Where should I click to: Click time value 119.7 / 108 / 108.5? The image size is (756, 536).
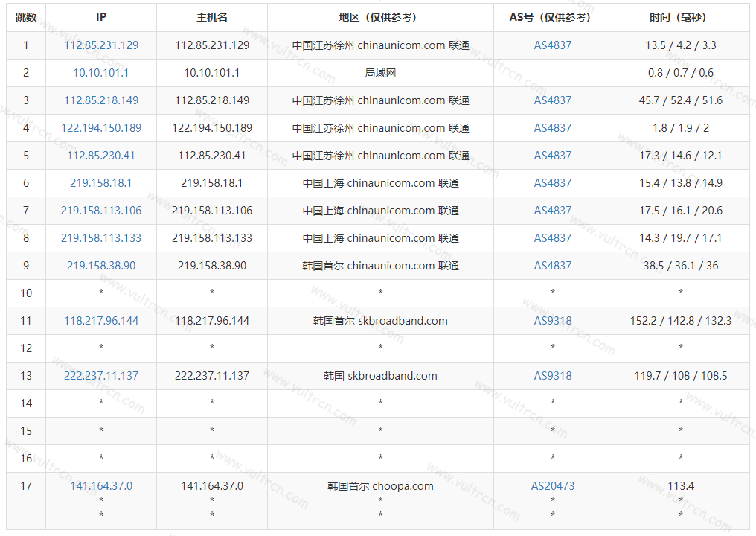pyautogui.click(x=680, y=375)
